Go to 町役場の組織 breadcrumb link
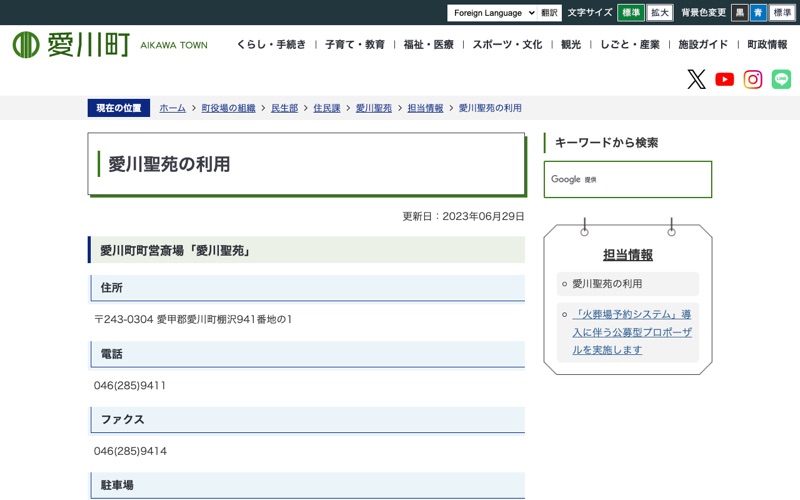 pos(228,108)
